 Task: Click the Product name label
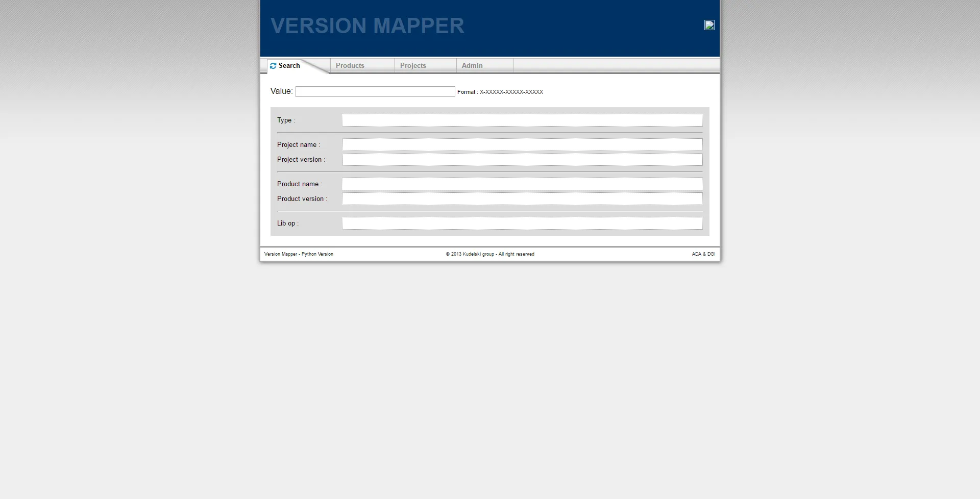click(x=300, y=184)
